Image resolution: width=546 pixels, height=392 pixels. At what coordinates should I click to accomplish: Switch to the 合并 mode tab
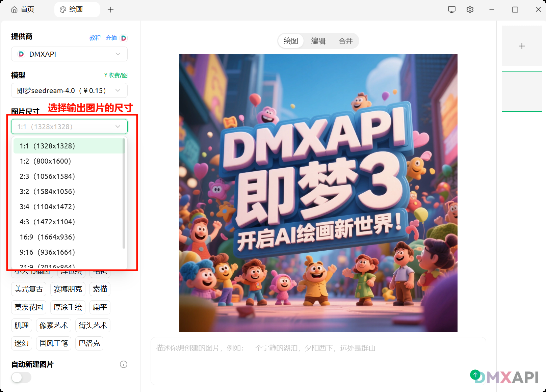(x=345, y=41)
